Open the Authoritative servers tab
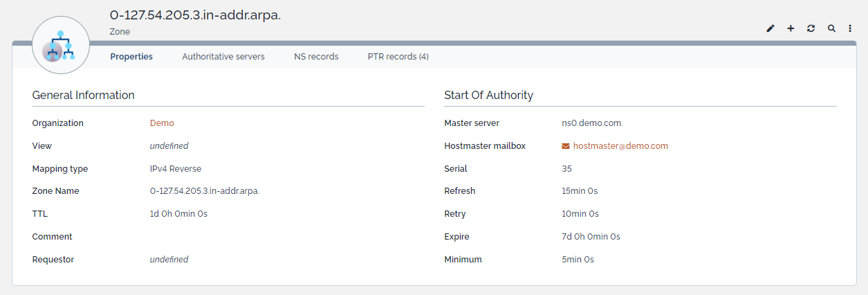Image resolution: width=868 pixels, height=295 pixels. (223, 57)
